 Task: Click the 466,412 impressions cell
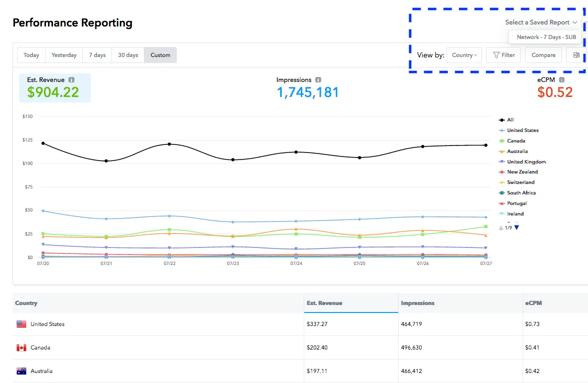[411, 371]
